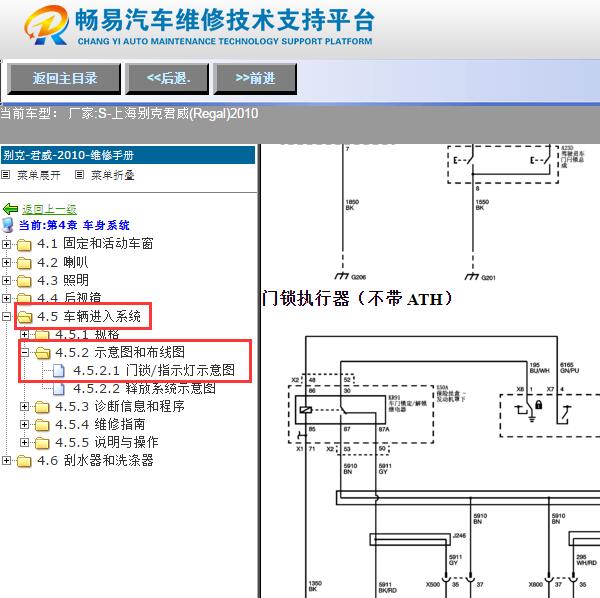Click the document icon for 4.5.2.1 门锁/指示灯示意图
This screenshot has width=600, height=598.
click(x=59, y=370)
